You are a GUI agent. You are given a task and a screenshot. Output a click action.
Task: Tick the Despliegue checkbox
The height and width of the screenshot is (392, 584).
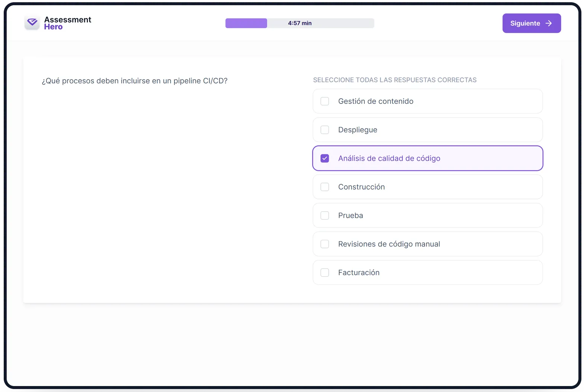(x=325, y=130)
